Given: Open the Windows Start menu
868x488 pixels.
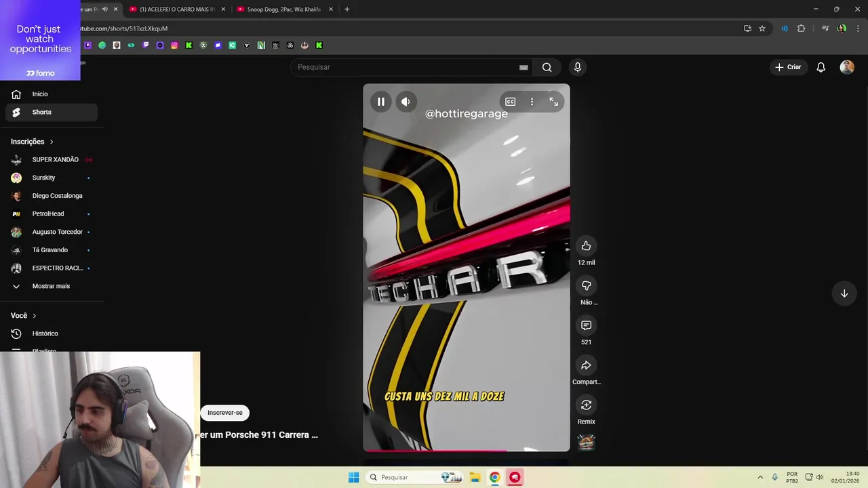Looking at the screenshot, I should [354, 477].
